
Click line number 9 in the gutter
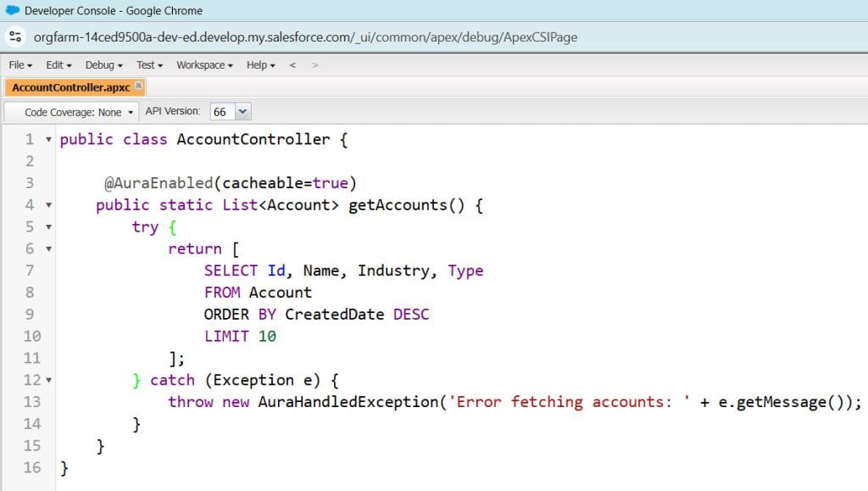click(x=31, y=314)
